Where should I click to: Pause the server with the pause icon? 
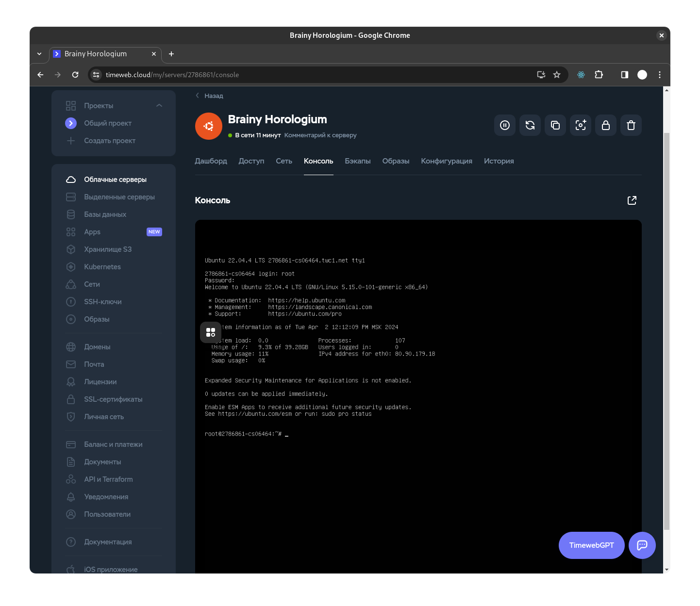[505, 125]
